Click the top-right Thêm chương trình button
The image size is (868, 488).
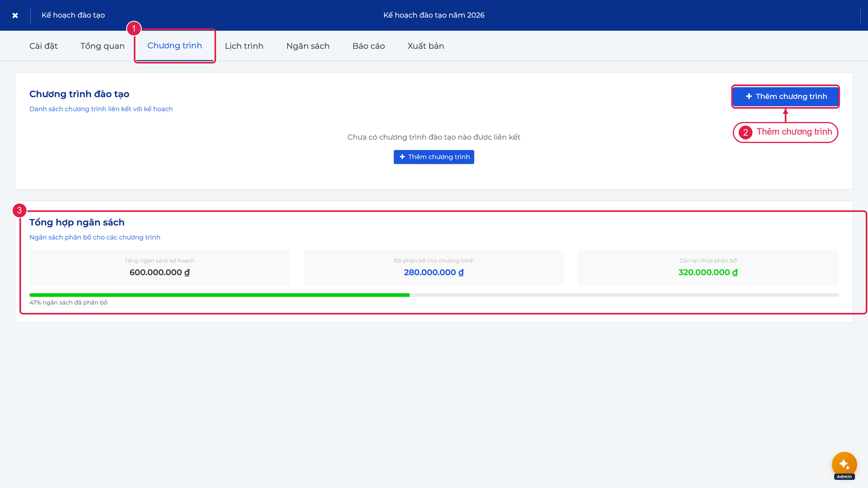[x=786, y=97]
